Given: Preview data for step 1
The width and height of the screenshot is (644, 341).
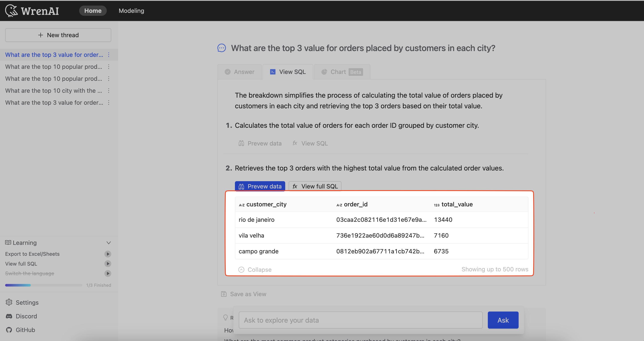Looking at the screenshot, I should tap(260, 143).
